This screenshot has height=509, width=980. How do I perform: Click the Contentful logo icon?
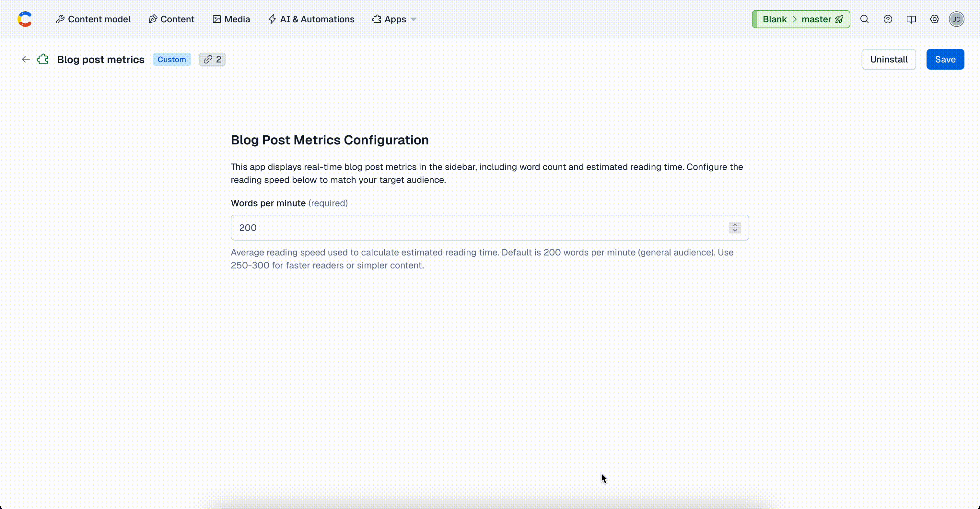(25, 19)
